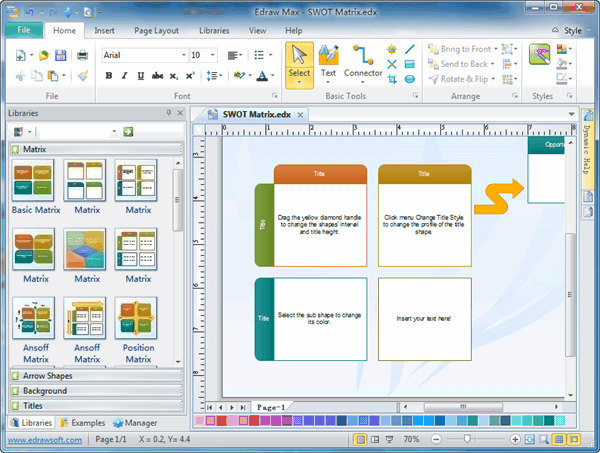Toggle Bold formatting
600x453 pixels.
108,75
